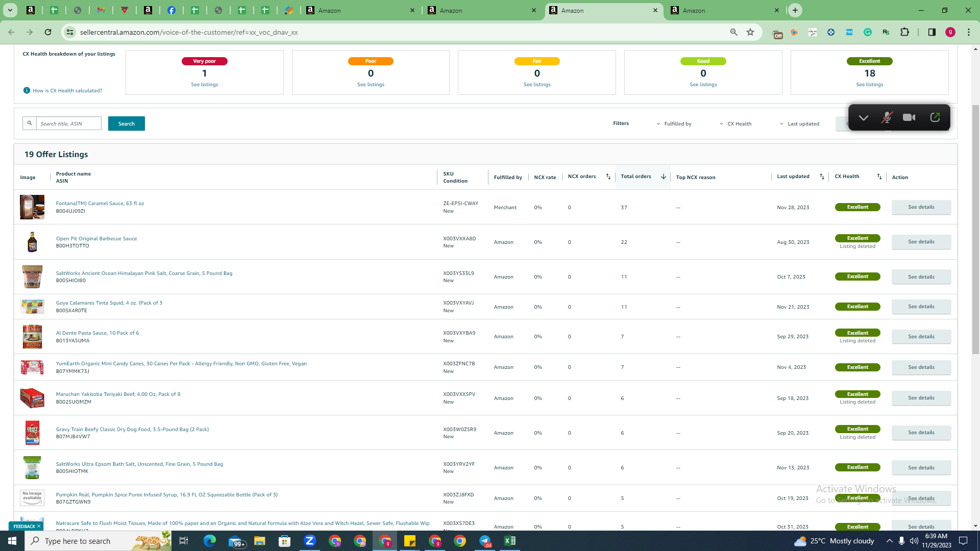Reload the Seller Central page
The height and width of the screenshot is (551, 980).
pos(48,32)
